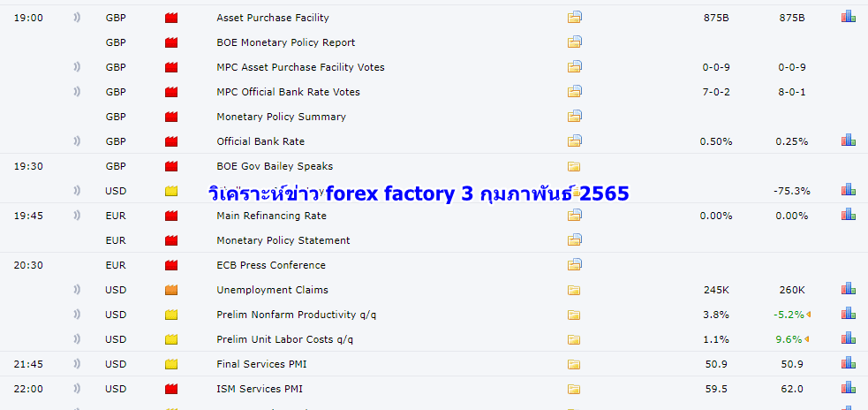The width and height of the screenshot is (868, 410).
Task: Click red impact icon for BOE Gov Bailey Speaks
Action: [x=171, y=166]
